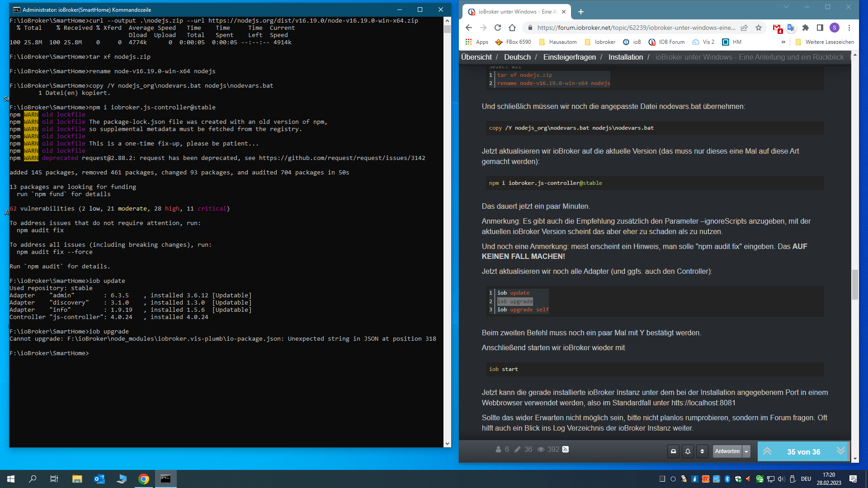This screenshot has width=868, height=488.
Task: Expand the Antworten dropdown arrow
Action: [746, 451]
